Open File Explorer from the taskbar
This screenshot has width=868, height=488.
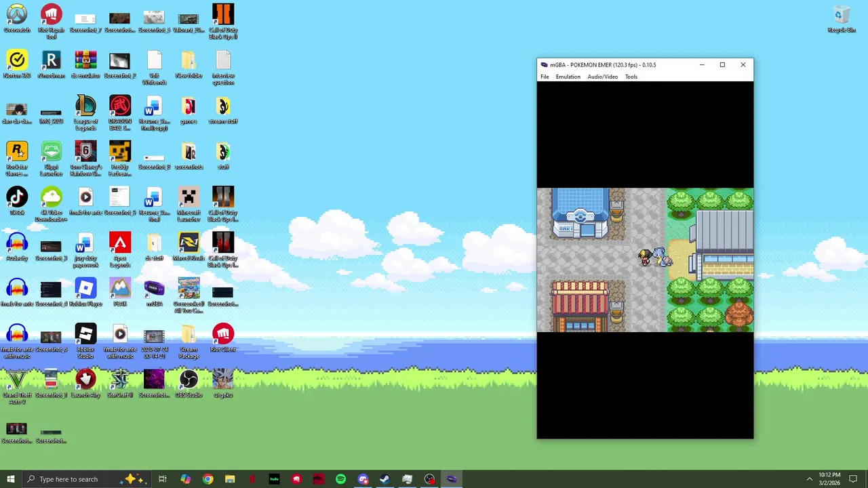click(x=230, y=479)
